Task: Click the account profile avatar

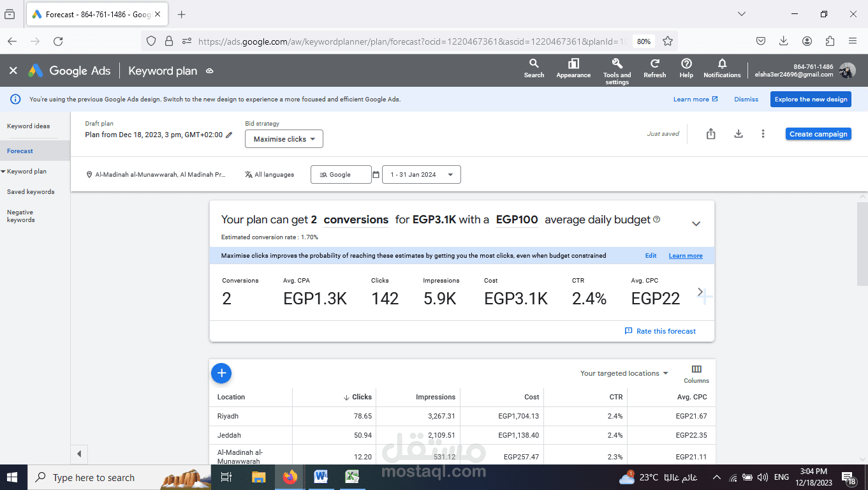Action: [847, 71]
